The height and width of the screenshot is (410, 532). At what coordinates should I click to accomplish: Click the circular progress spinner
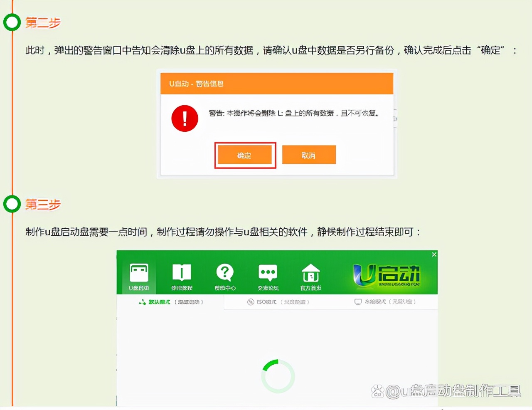point(278,376)
